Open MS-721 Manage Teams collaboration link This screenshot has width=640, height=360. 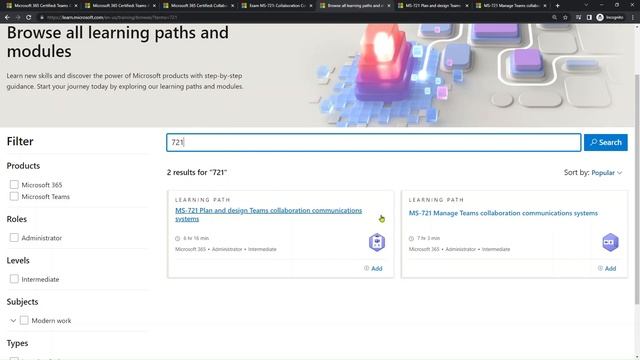(503, 213)
